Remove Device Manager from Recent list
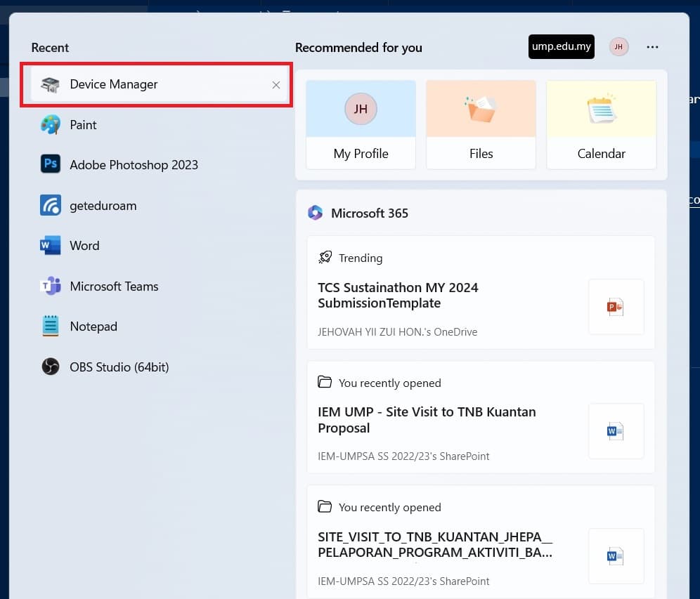This screenshot has height=599, width=700. pyautogui.click(x=276, y=85)
